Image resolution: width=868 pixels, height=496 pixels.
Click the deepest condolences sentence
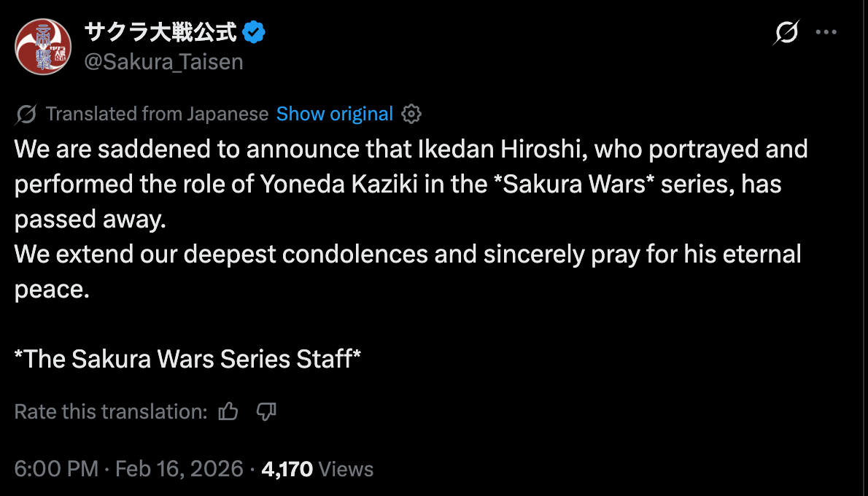pos(408,255)
